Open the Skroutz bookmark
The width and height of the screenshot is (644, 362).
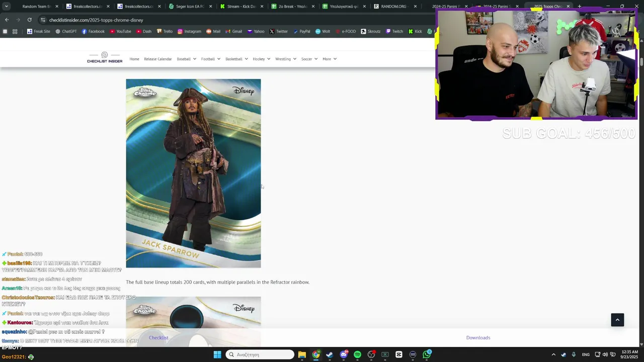click(370, 31)
